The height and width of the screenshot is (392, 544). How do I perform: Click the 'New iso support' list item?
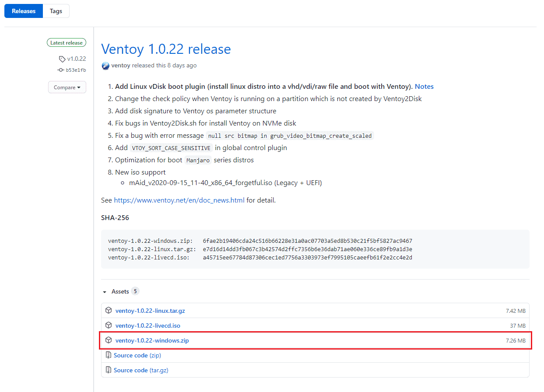coord(140,172)
